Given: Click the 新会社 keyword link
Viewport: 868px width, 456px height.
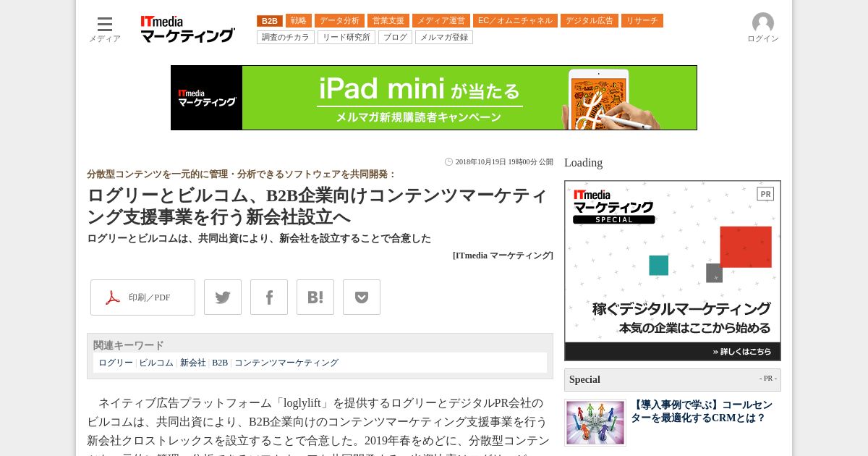Looking at the screenshot, I should coord(193,363).
